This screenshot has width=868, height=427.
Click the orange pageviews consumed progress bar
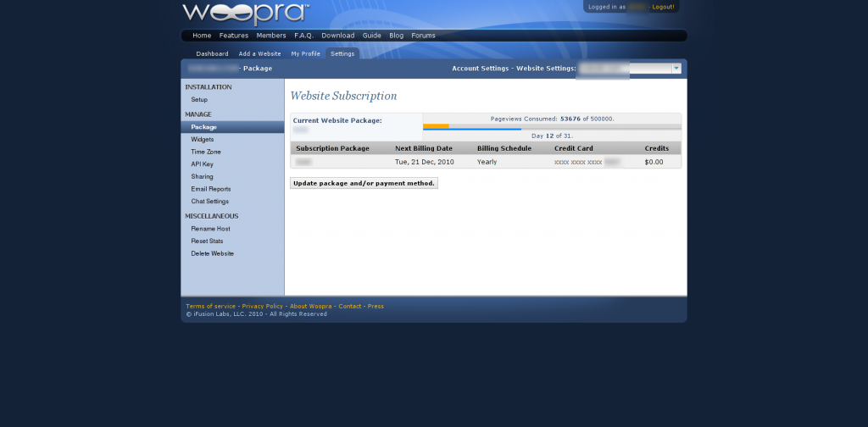(436, 126)
